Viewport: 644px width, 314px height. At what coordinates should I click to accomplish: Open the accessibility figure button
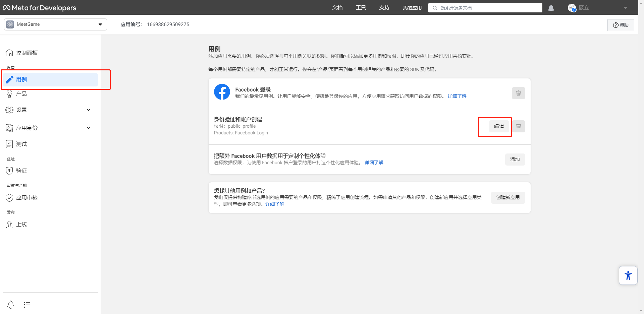point(628,275)
